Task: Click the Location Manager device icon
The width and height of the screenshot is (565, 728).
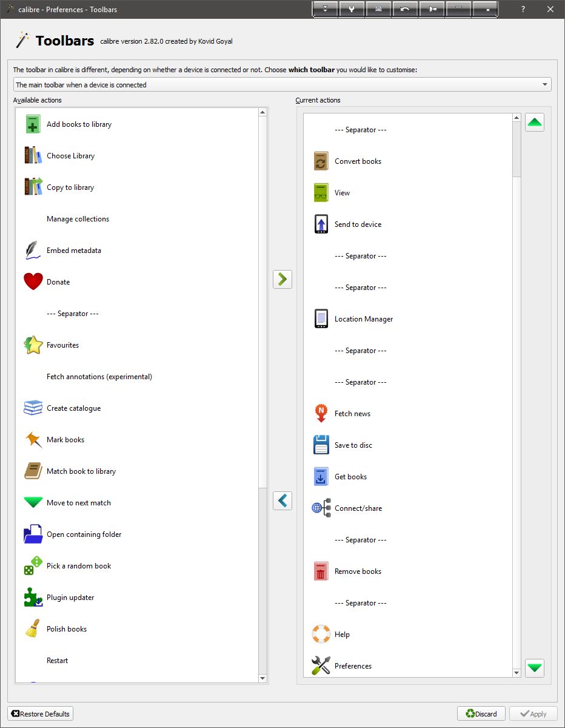Action: [321, 319]
